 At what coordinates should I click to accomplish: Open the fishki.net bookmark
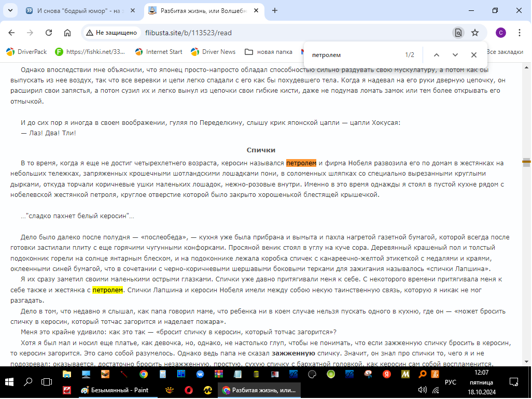click(x=90, y=52)
